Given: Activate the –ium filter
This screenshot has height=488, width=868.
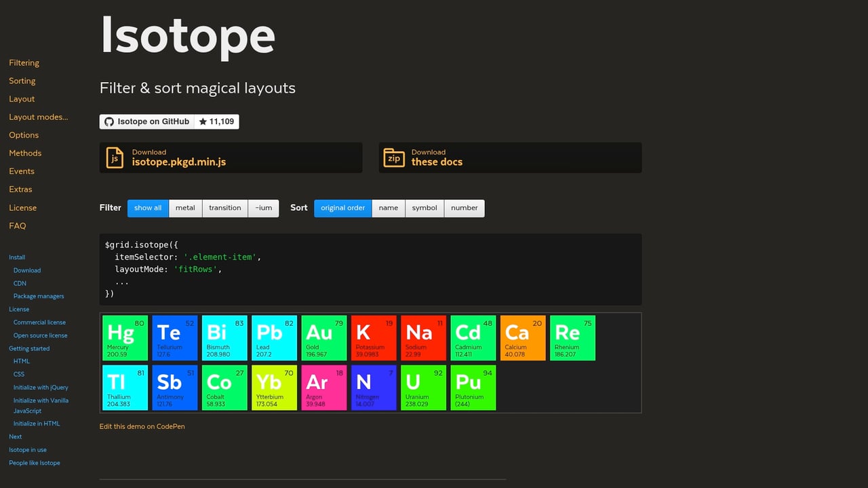Looking at the screenshot, I should coord(263,208).
